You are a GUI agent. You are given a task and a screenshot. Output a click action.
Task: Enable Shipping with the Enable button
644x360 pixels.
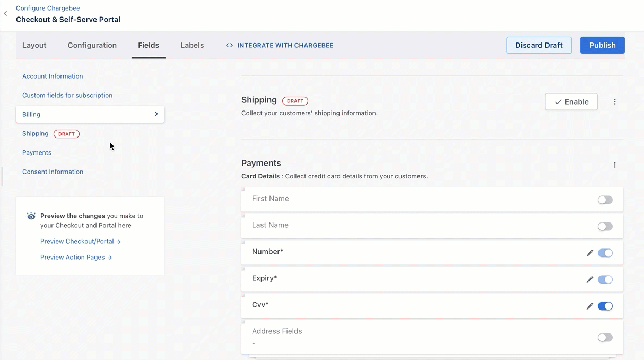pyautogui.click(x=571, y=102)
